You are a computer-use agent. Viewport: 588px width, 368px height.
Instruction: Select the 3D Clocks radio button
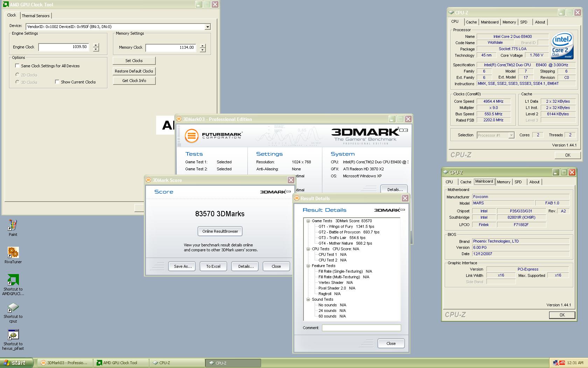17,82
